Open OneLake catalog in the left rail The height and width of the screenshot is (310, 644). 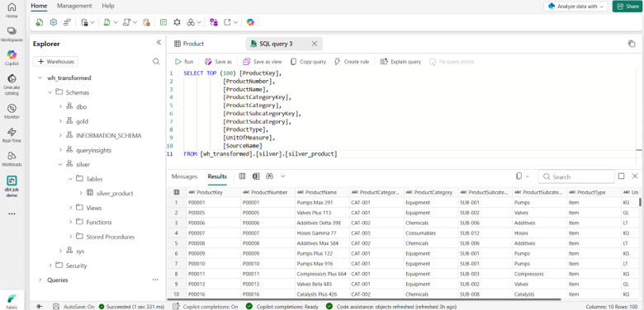click(x=12, y=84)
